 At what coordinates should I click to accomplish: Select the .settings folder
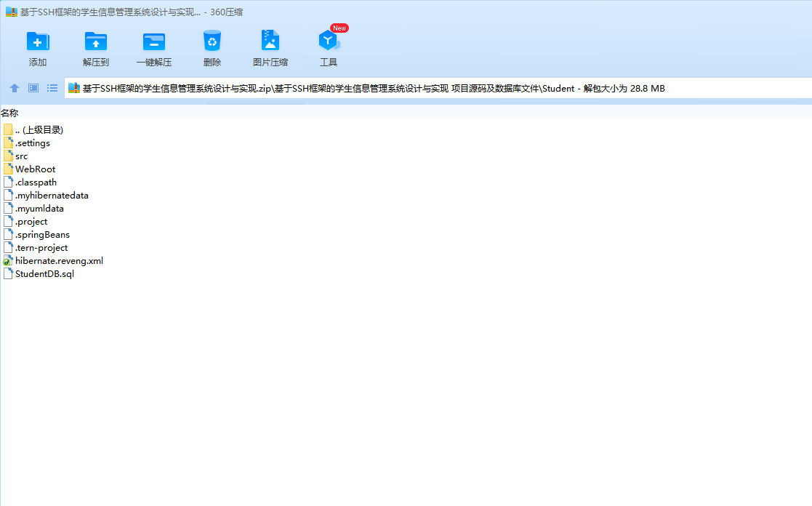click(27, 143)
